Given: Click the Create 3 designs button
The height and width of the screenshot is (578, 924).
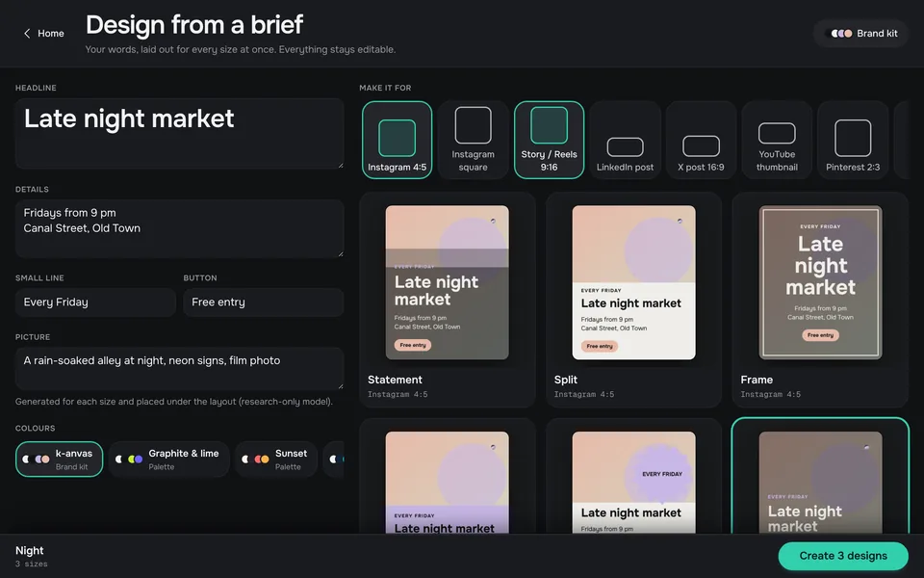Looking at the screenshot, I should (843, 556).
